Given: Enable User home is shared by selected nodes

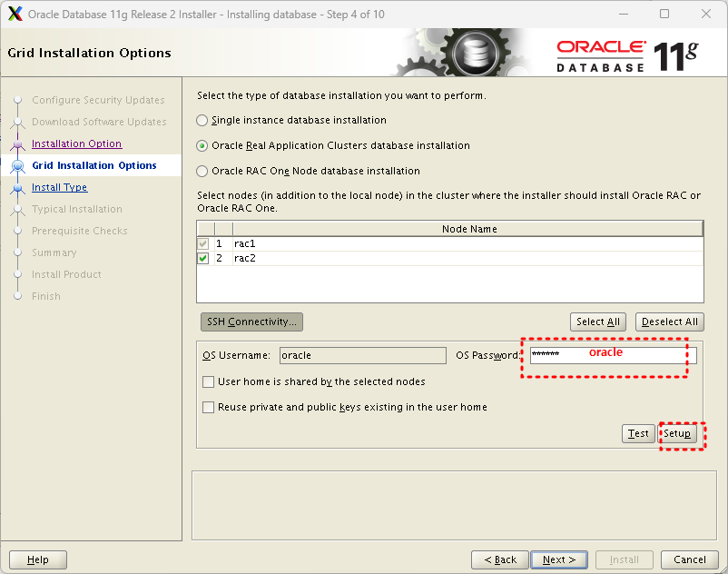Looking at the screenshot, I should [209, 381].
